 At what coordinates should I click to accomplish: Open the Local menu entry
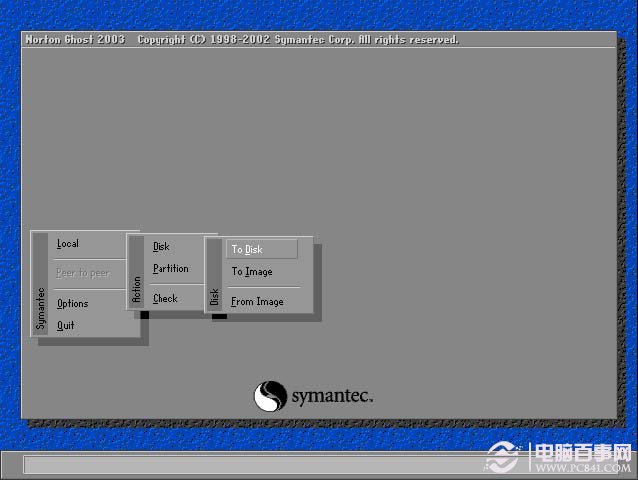click(68, 244)
